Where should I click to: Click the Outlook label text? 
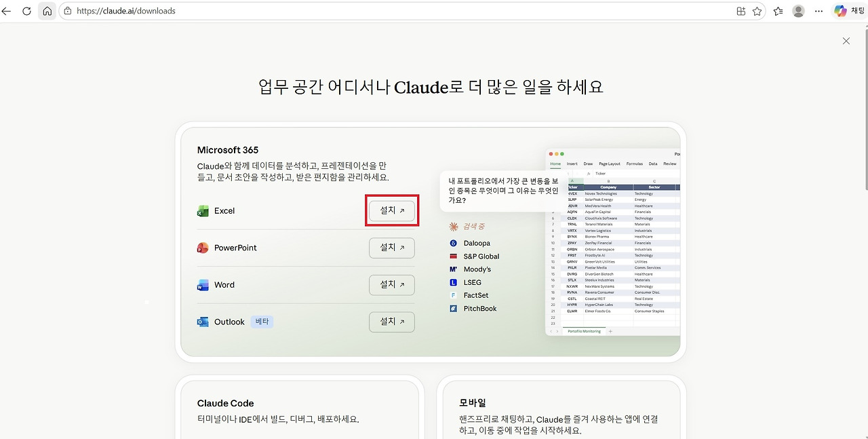(229, 322)
